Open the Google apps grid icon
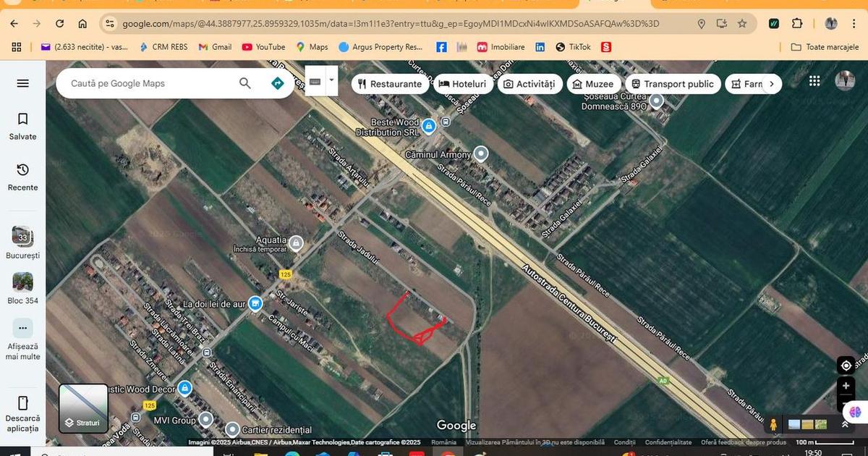The width and height of the screenshot is (868, 456). pos(814,80)
